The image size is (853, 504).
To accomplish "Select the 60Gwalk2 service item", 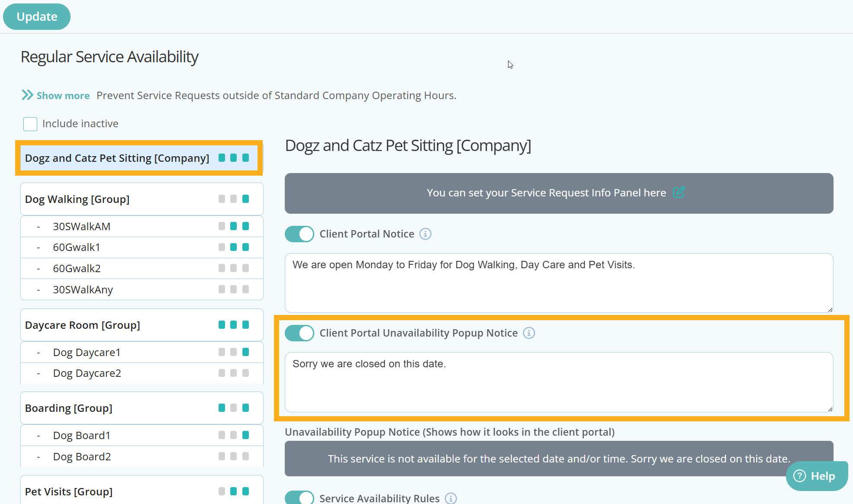I will [77, 269].
